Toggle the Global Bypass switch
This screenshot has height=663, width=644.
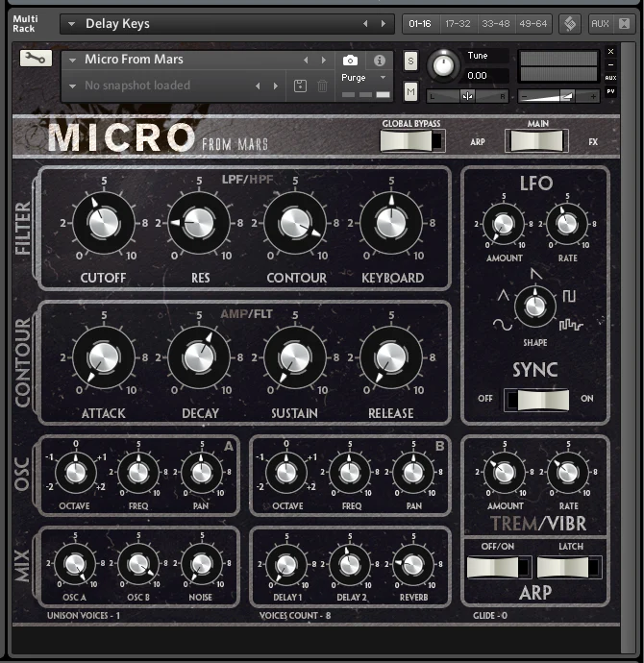(x=412, y=141)
